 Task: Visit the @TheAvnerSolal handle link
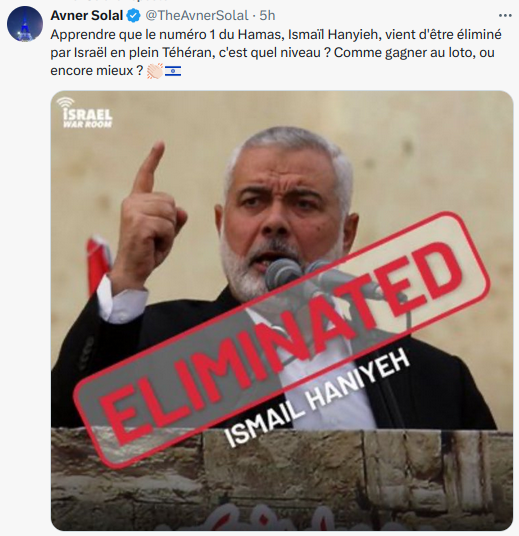pos(197,16)
